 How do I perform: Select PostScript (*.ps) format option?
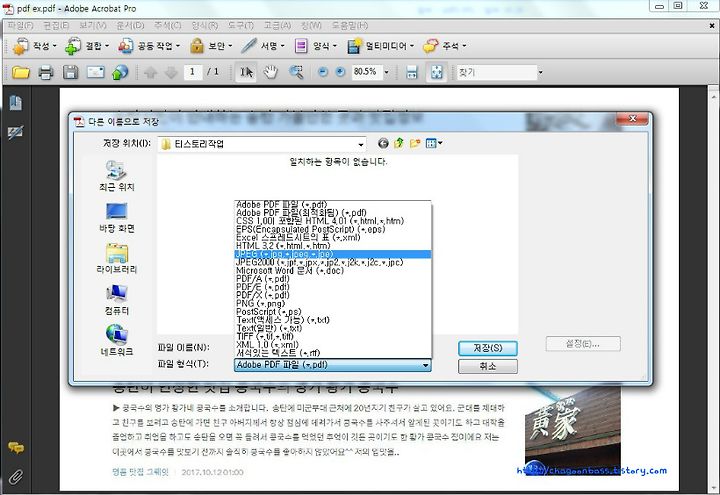(333, 312)
